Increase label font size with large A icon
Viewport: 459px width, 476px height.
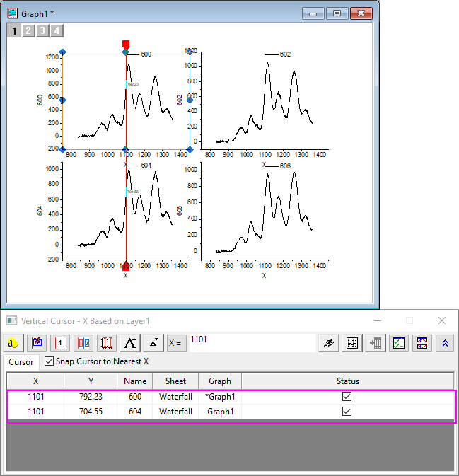tap(130, 343)
